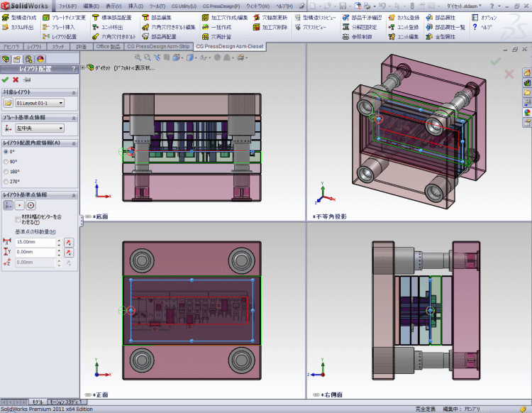The image size is (532, 413).
Task: Select the 0° angle radio button
Action: pyautogui.click(x=6, y=152)
